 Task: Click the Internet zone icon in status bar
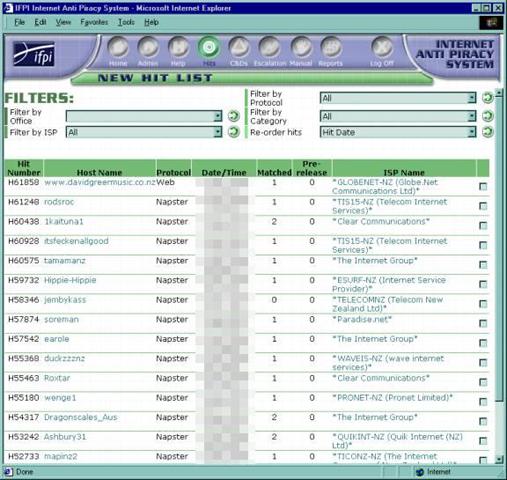(420, 472)
